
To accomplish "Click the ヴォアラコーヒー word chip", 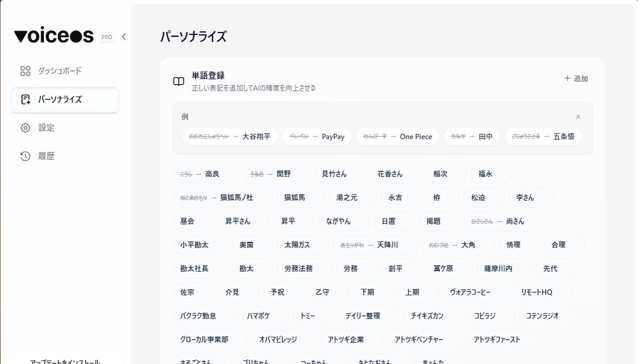I will (476, 292).
